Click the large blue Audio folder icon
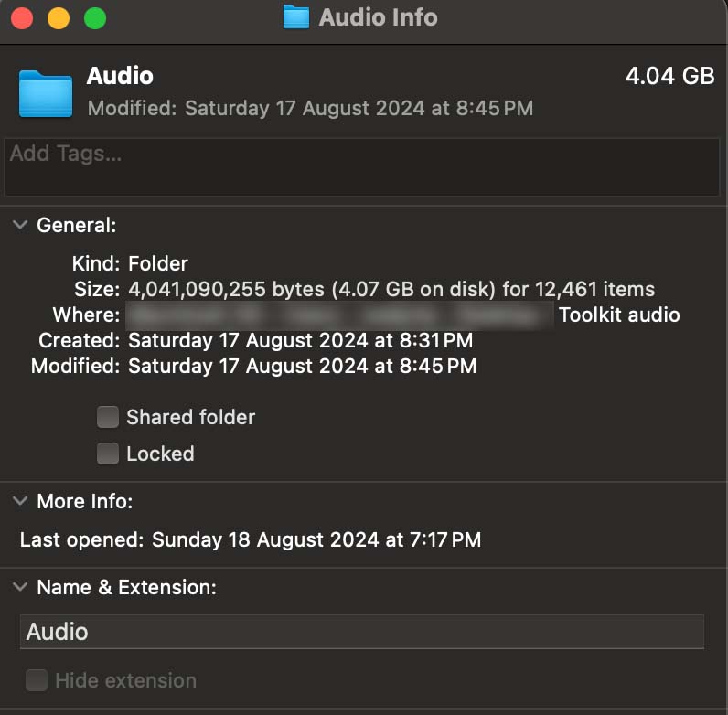This screenshot has height=715, width=728. coord(45,93)
